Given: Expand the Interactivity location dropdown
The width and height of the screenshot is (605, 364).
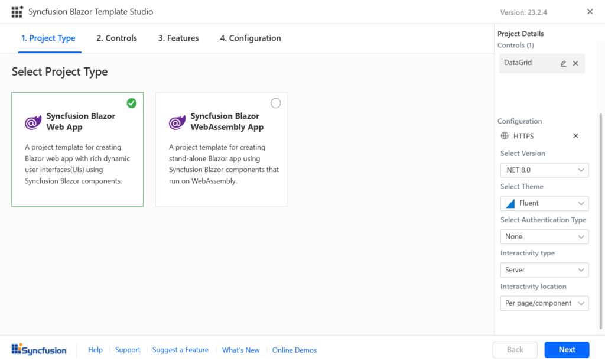Looking at the screenshot, I should (x=544, y=303).
